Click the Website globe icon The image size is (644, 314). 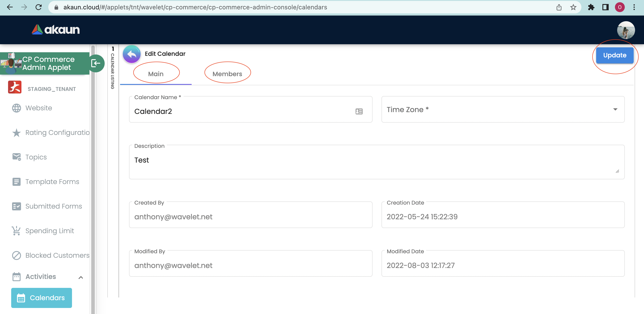(x=17, y=108)
